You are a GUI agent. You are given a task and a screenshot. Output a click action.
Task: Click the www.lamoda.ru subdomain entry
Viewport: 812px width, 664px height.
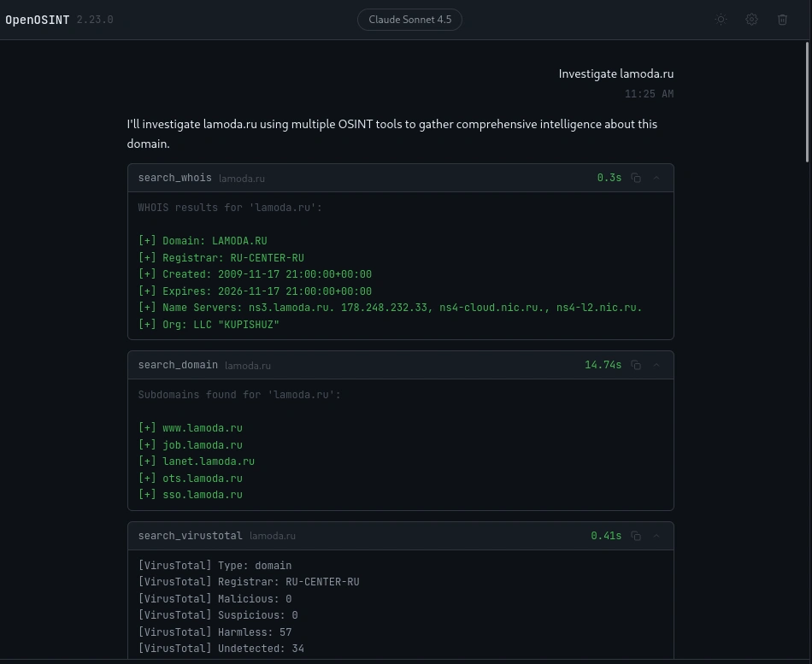pos(190,428)
